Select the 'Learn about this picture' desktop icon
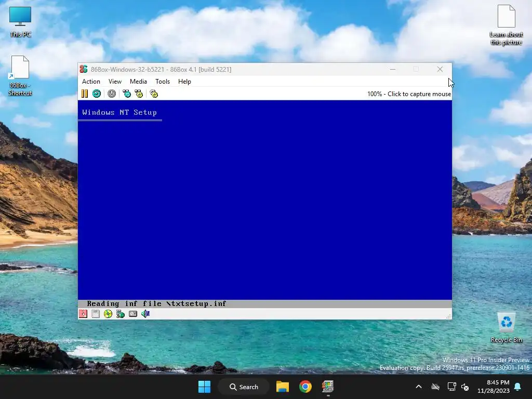 tap(506, 25)
